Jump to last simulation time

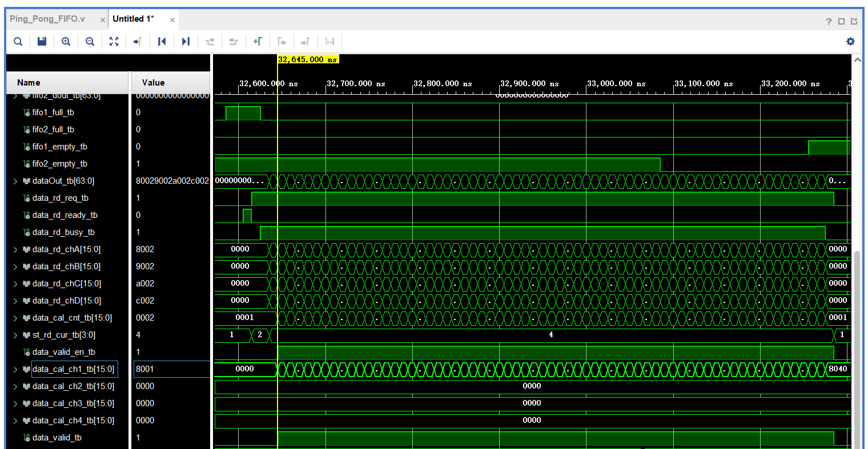point(186,41)
